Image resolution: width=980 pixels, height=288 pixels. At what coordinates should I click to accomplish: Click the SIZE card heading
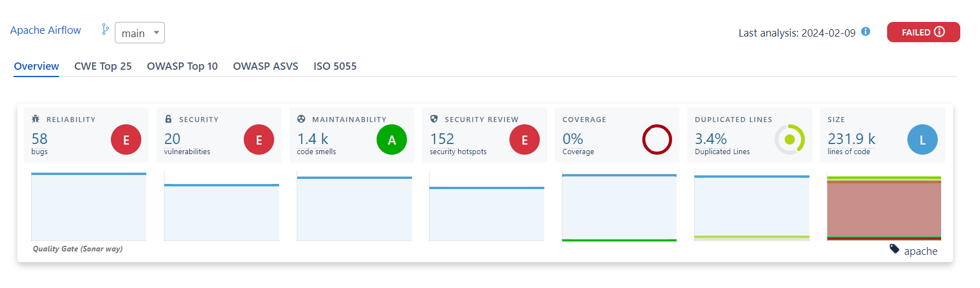coord(836,119)
